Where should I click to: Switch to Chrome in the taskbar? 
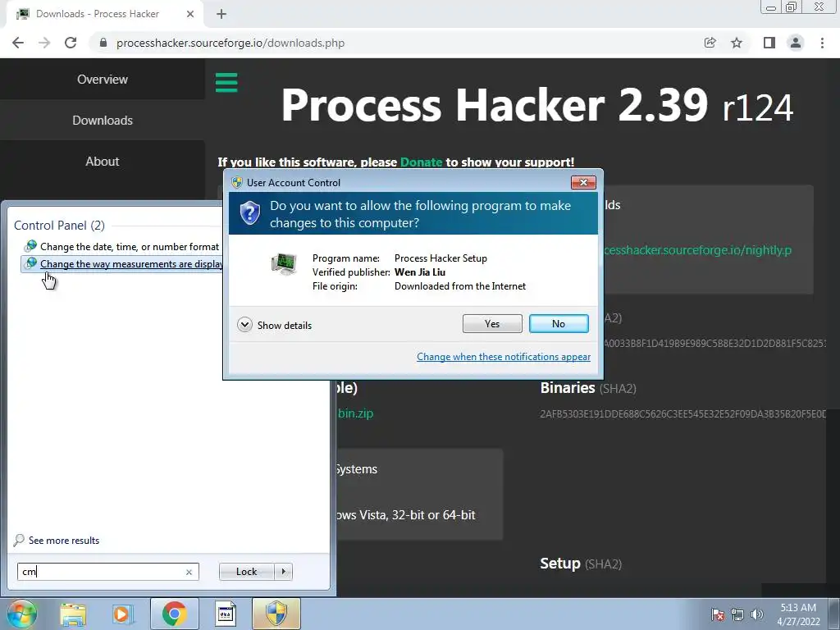click(x=174, y=614)
